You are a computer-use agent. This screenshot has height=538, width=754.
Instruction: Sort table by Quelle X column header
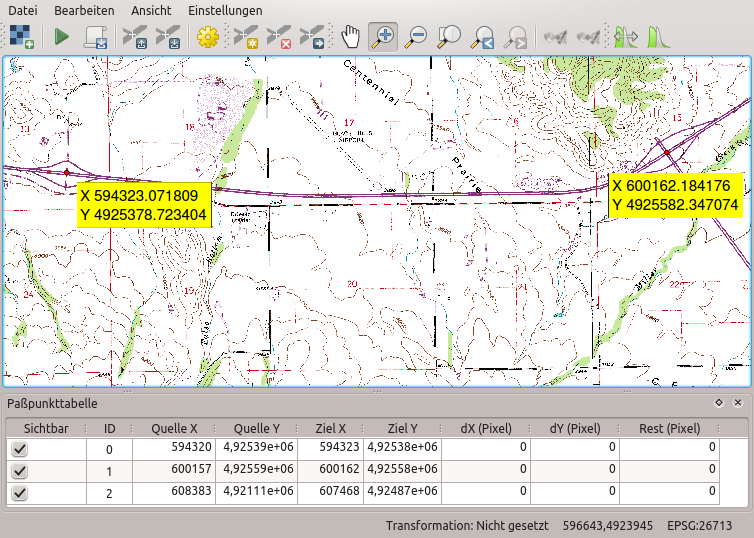click(x=173, y=428)
